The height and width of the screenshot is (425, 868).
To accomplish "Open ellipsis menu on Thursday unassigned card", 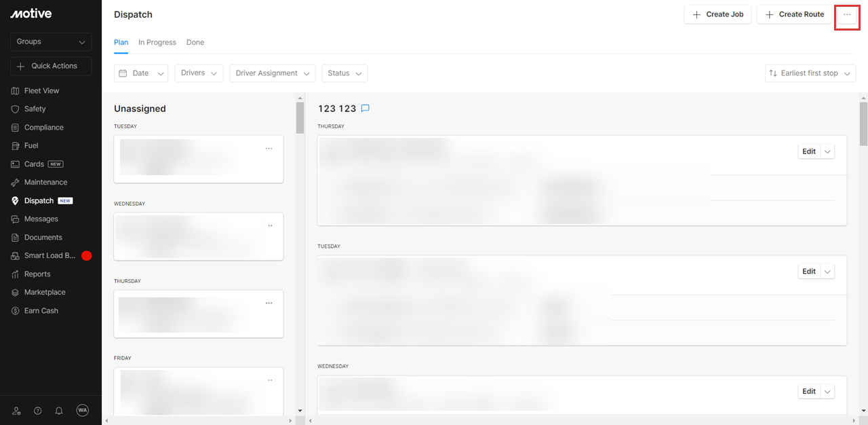I will click(269, 303).
